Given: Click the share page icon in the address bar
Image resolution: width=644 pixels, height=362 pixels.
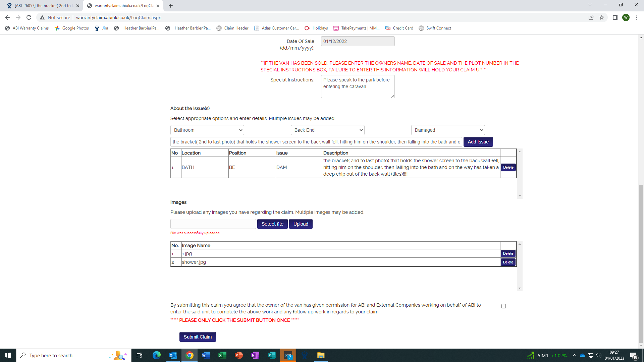Looking at the screenshot, I should tap(591, 17).
